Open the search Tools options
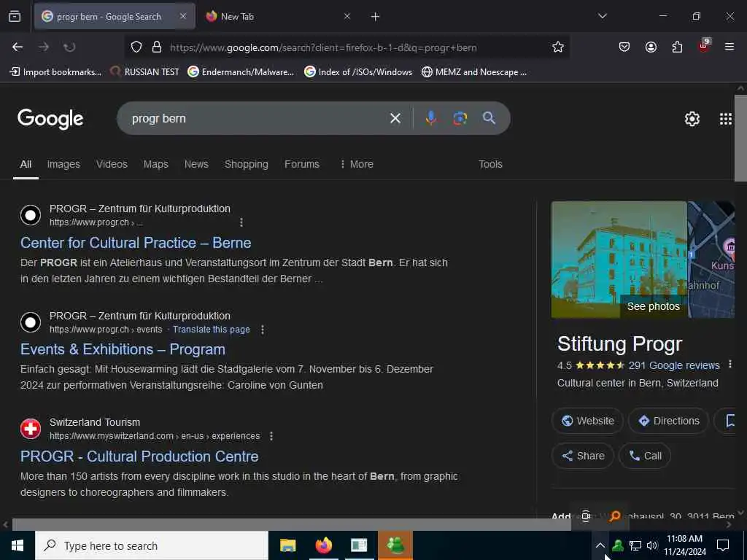Screen dimensions: 747x560 coord(490,164)
